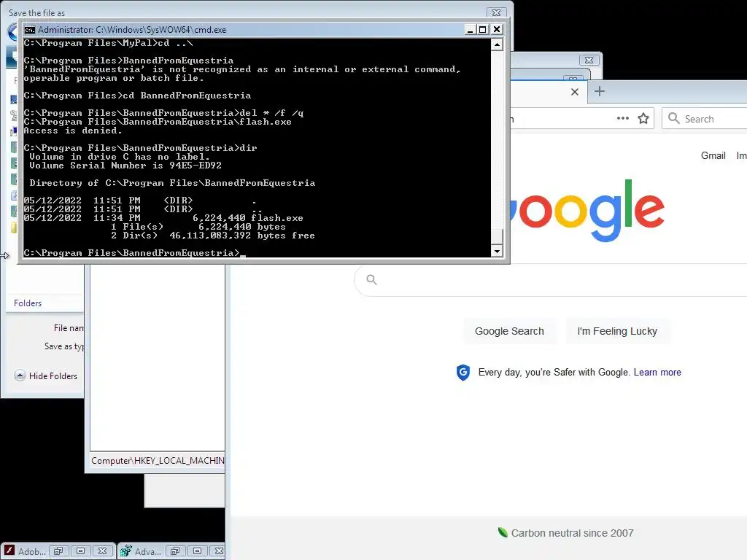Open the Learn more link

[657, 373]
